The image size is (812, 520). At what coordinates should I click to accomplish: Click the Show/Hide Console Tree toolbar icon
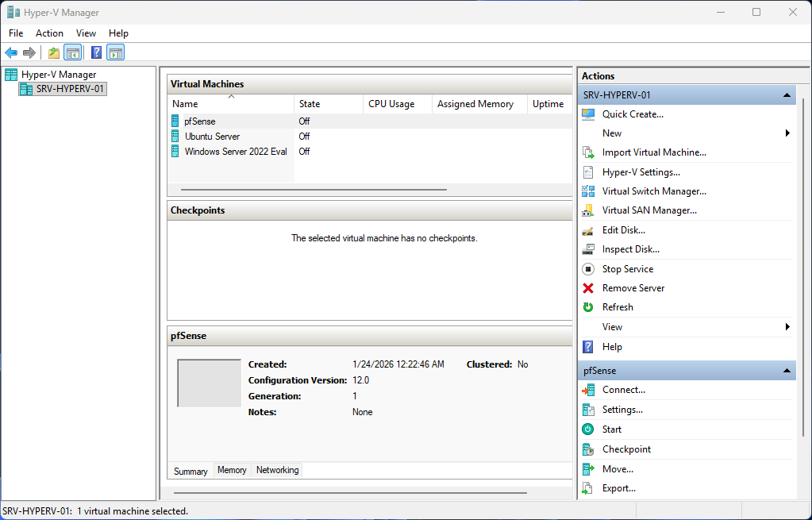(x=72, y=53)
